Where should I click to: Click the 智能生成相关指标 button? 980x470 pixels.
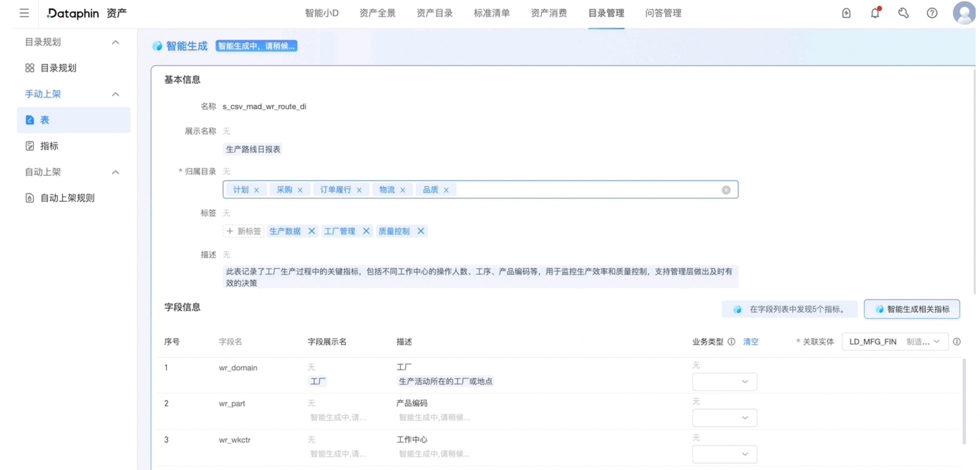pyautogui.click(x=912, y=309)
